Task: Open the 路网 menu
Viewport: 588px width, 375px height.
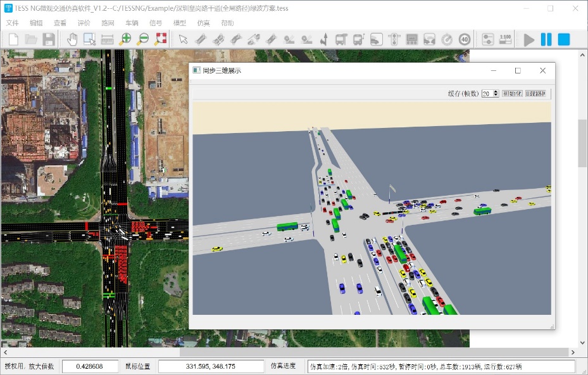Action: click(x=108, y=23)
